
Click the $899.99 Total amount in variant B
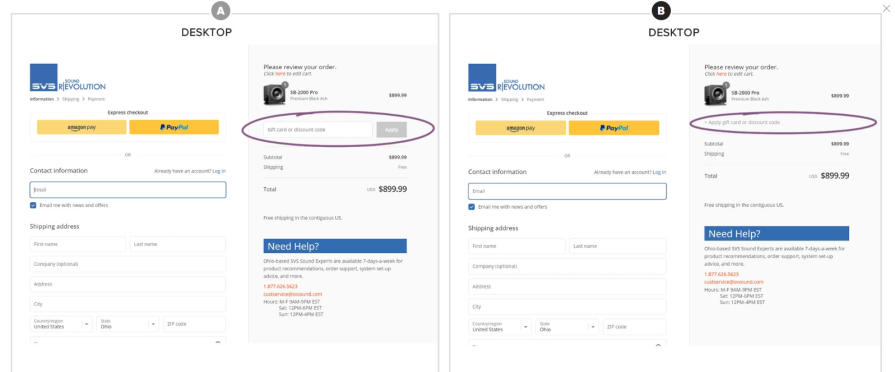pyautogui.click(x=834, y=176)
